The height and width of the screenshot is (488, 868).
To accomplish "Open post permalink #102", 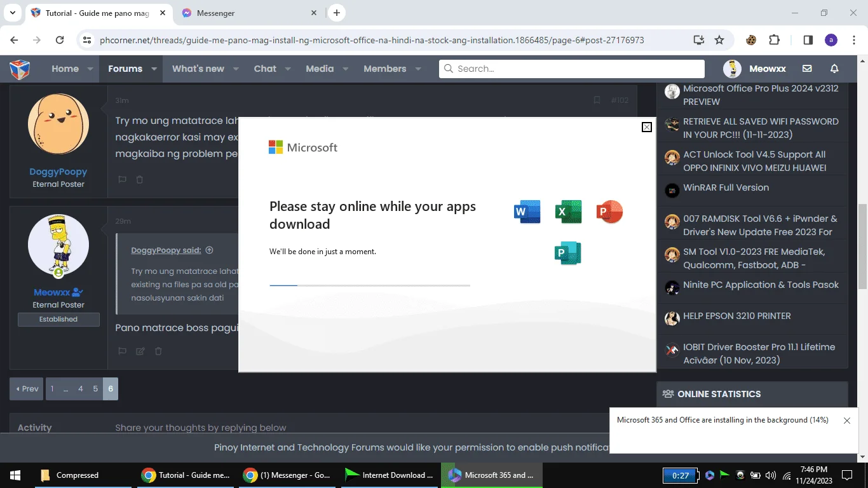I will tap(620, 100).
